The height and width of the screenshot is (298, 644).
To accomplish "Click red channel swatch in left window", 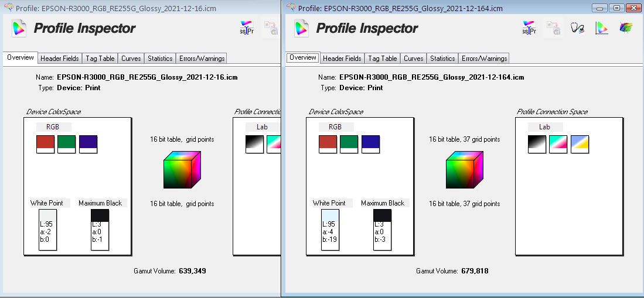I will click(x=45, y=144).
